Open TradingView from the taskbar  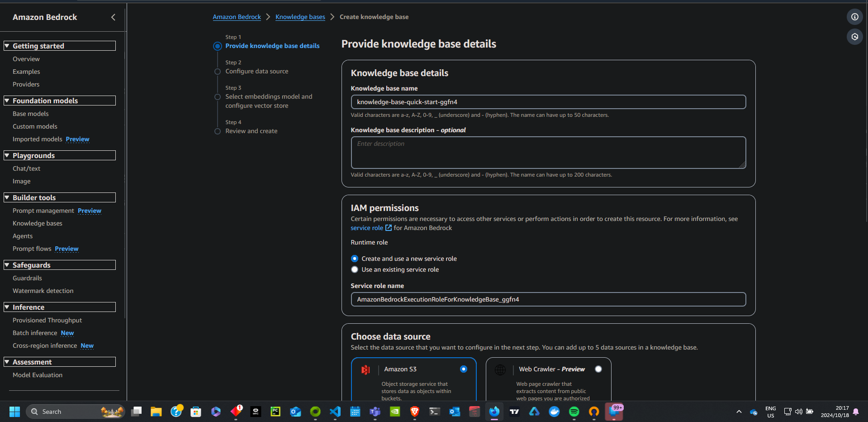coord(514,412)
